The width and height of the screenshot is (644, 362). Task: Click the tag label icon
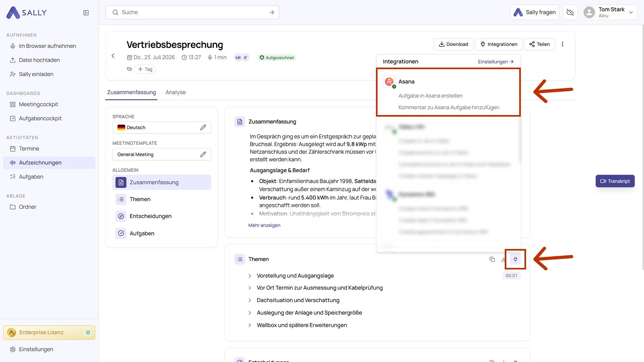pyautogui.click(x=130, y=69)
